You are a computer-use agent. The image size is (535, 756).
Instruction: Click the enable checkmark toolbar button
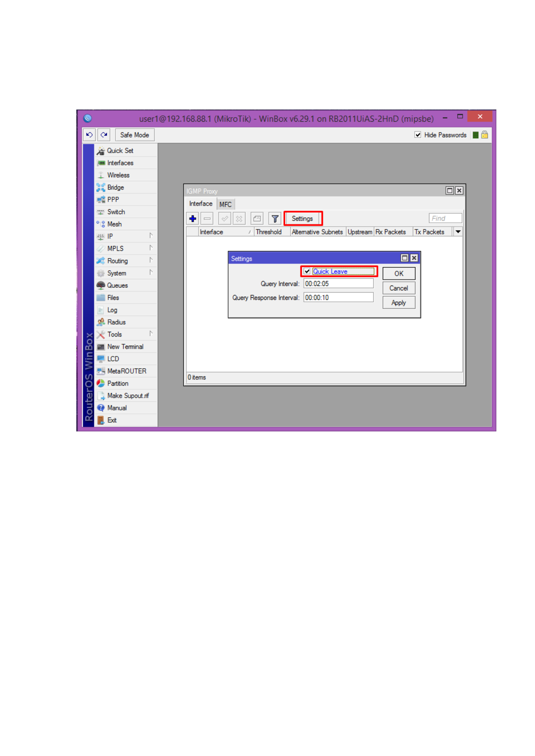pyautogui.click(x=225, y=219)
